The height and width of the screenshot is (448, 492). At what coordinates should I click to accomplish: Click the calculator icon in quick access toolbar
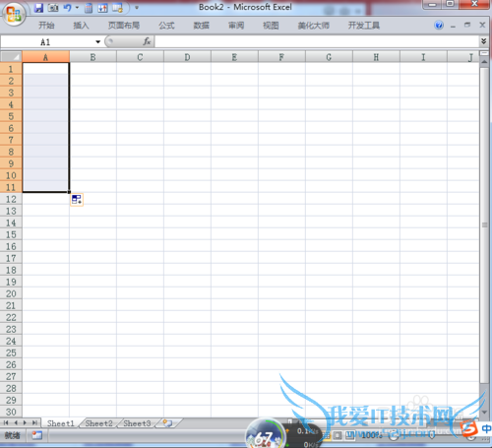coord(89,8)
